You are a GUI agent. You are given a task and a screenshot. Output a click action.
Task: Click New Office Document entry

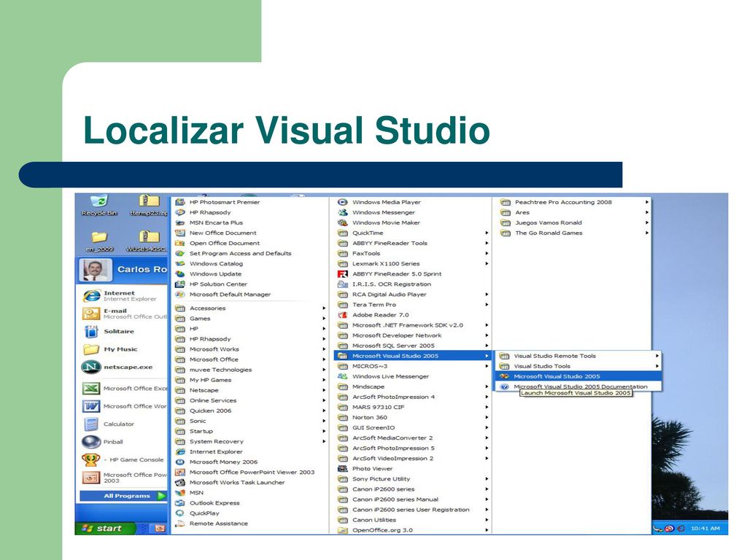point(250,233)
